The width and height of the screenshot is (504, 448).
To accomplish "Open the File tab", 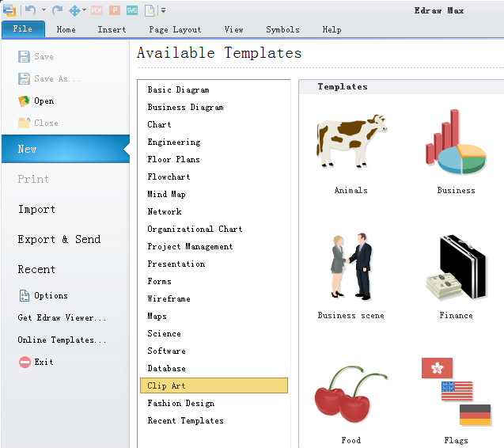I will tap(23, 29).
